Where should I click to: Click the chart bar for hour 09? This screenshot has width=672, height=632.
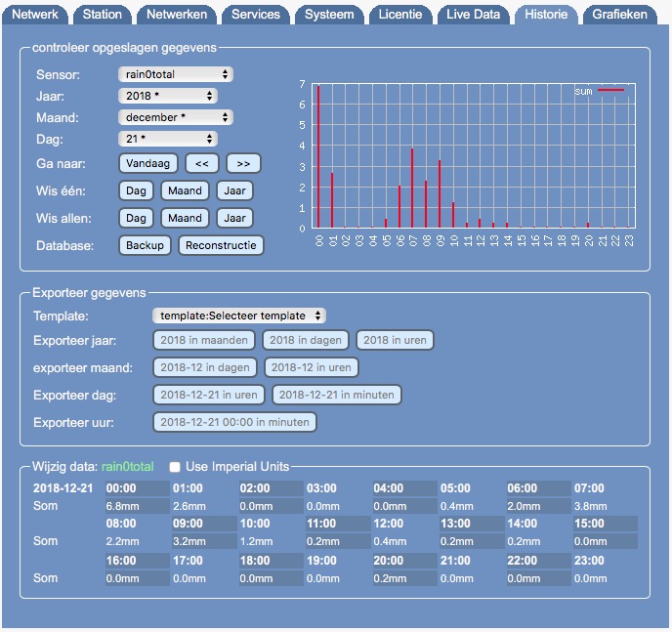(x=440, y=194)
